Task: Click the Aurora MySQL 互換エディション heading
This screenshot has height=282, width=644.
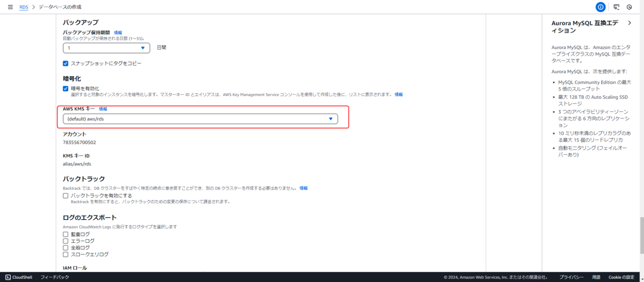Action: tap(584, 27)
